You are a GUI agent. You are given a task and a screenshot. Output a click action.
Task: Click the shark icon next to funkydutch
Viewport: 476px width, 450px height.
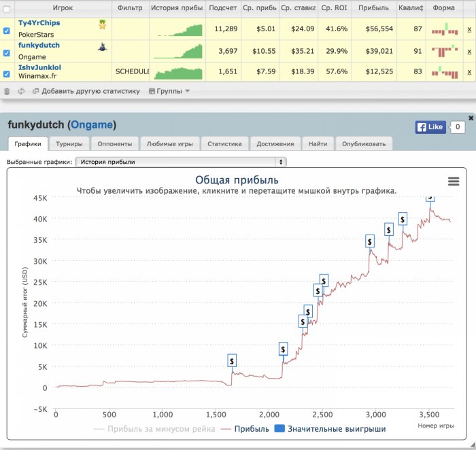click(103, 47)
